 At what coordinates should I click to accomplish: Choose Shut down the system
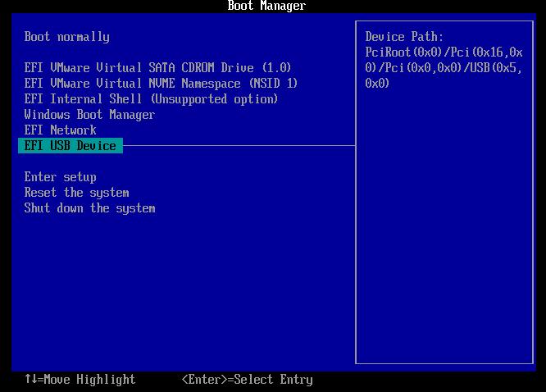point(89,208)
